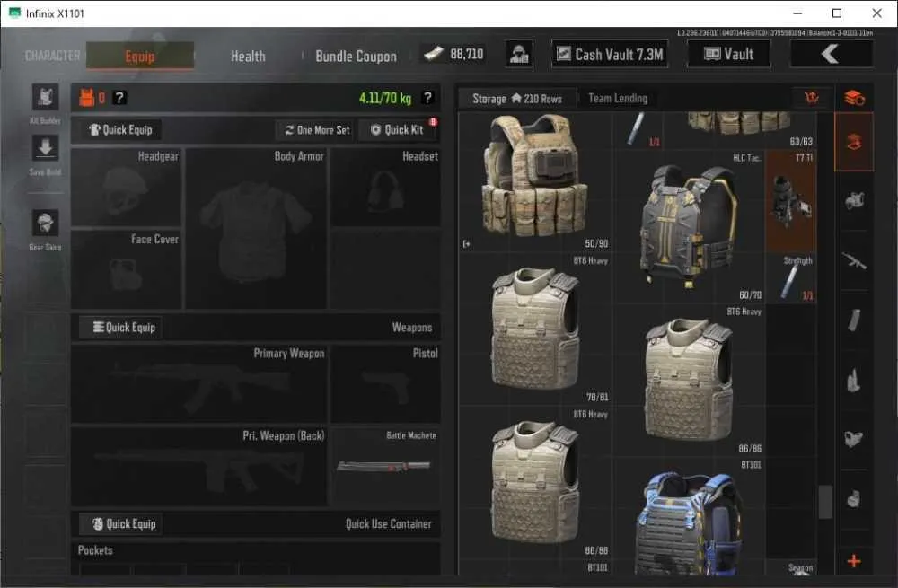Filter storage by optic sight attachment icon

point(854,439)
